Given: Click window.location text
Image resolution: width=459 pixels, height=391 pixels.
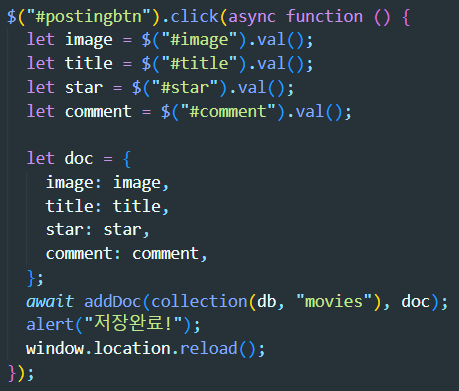Looking at the screenshot, I should 98,348.
